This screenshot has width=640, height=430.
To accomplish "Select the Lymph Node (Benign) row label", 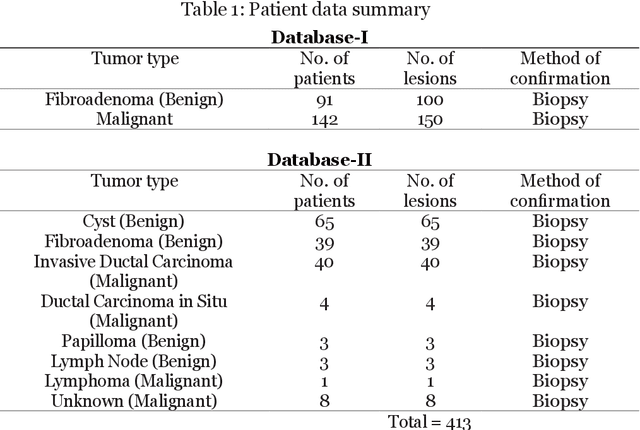I will point(135,360).
